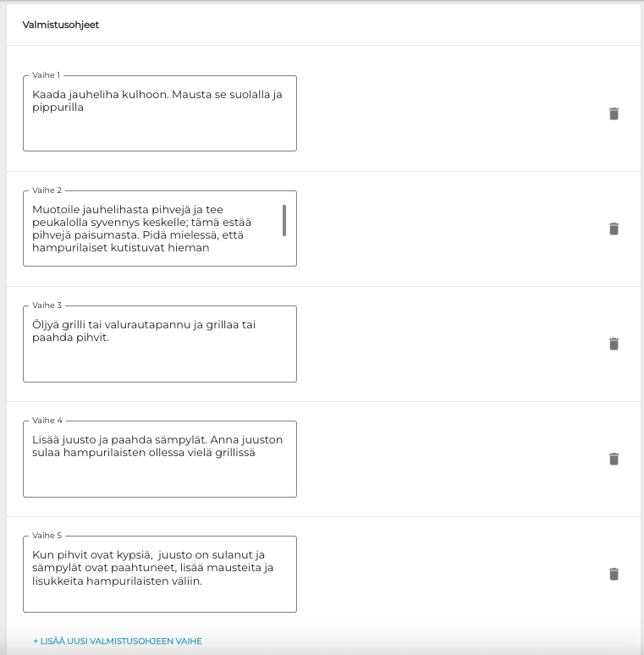Delete the Vaihe 4 instruction step
This screenshot has height=655, width=644.
[614, 459]
